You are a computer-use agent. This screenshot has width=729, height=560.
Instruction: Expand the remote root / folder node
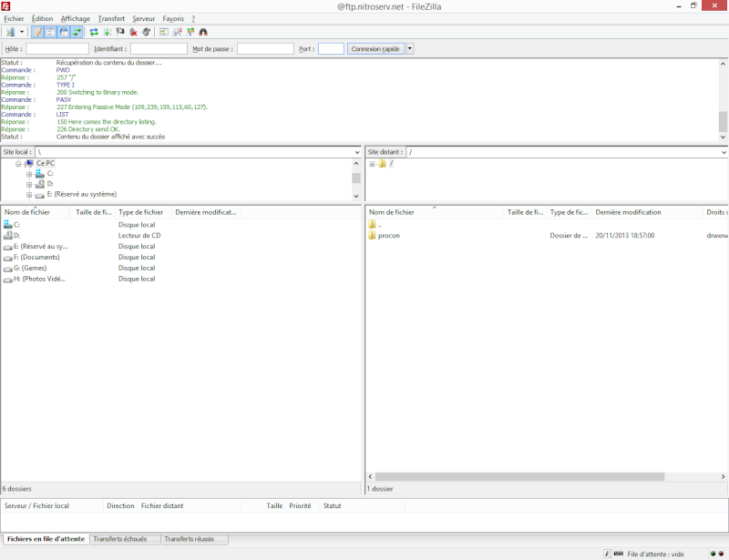point(372,164)
